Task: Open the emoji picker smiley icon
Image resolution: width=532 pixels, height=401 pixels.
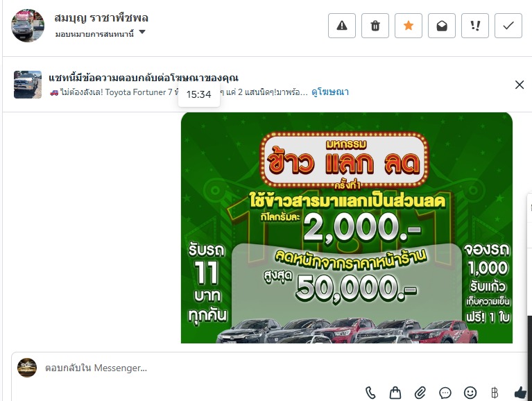Action: click(470, 393)
